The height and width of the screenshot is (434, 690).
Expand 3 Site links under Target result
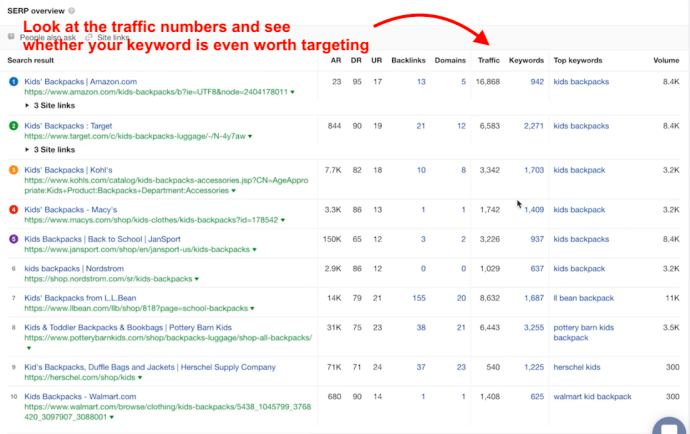click(50, 150)
